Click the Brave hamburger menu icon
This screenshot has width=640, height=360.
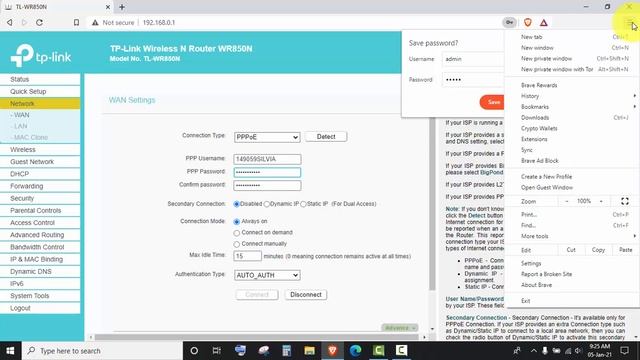click(x=629, y=22)
